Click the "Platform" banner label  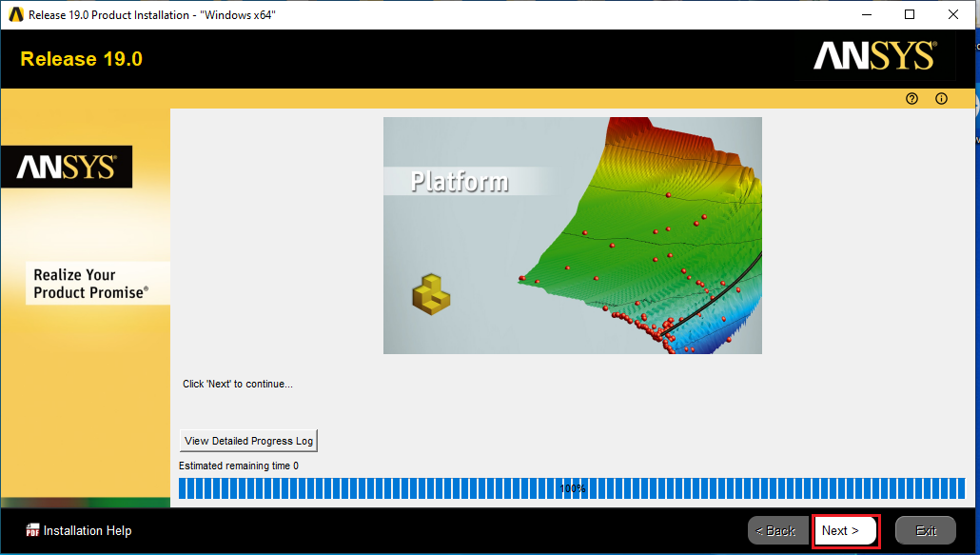coord(460,182)
